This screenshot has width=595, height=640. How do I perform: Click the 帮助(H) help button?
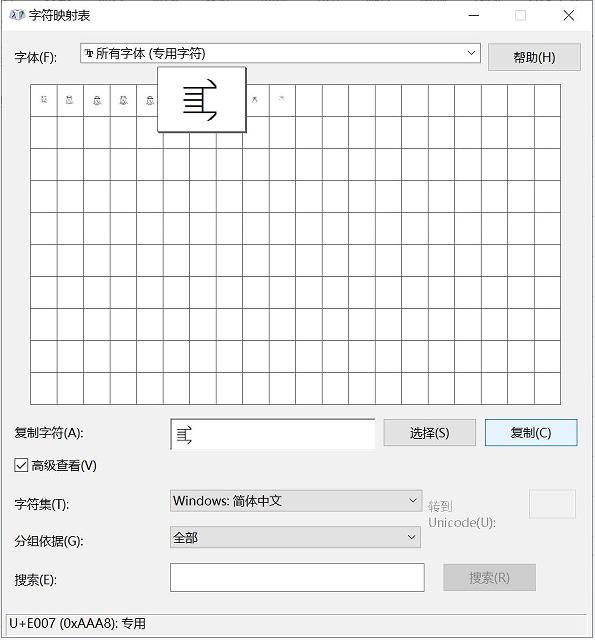click(x=534, y=57)
